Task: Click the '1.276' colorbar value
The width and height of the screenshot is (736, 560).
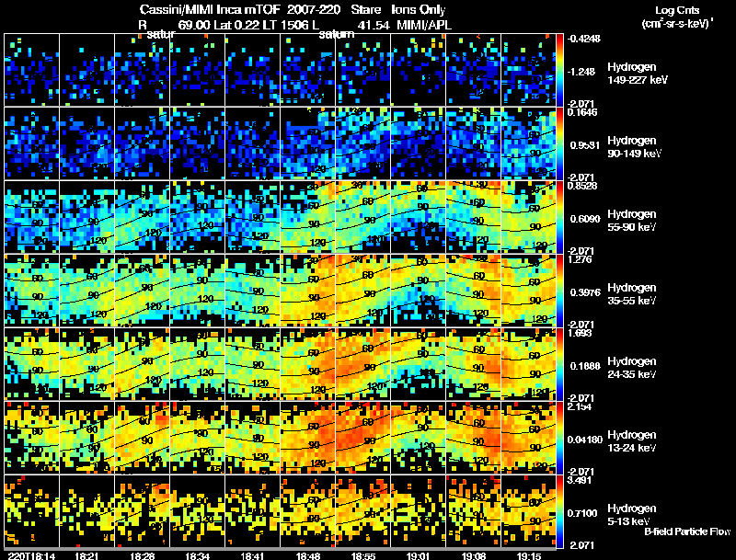Action: (x=580, y=259)
